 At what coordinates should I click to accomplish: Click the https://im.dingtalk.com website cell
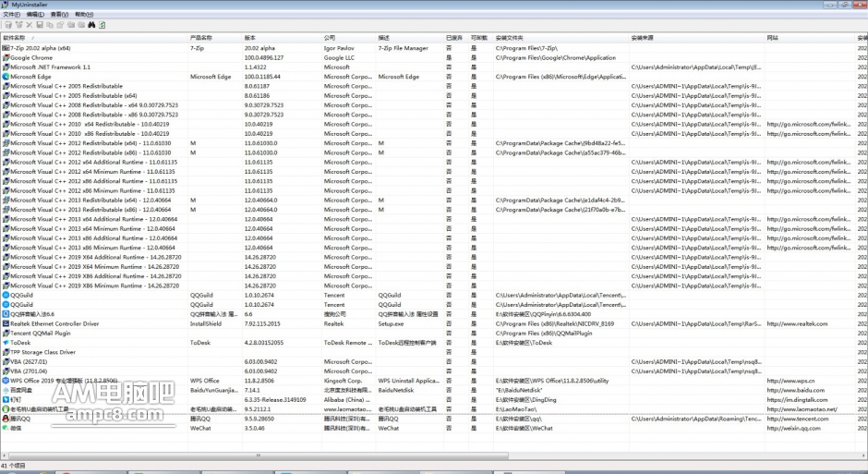point(797,399)
